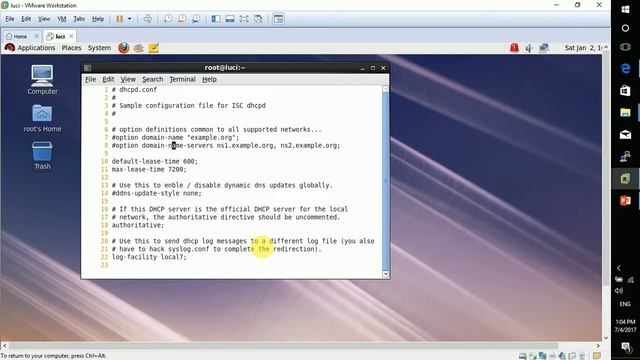
Task: Click the Sat Jan 2 clock
Action: click(583, 48)
